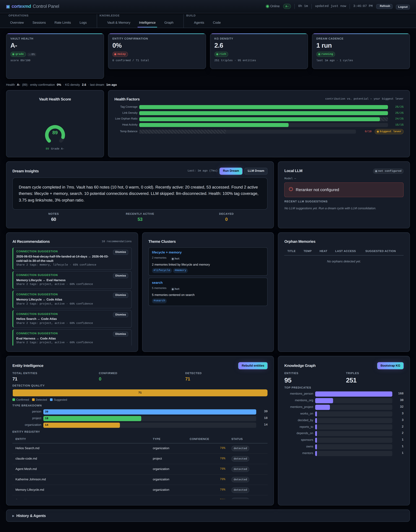416x532 pixels.
Task: Click the not configured LLM badge
Action: point(388,171)
